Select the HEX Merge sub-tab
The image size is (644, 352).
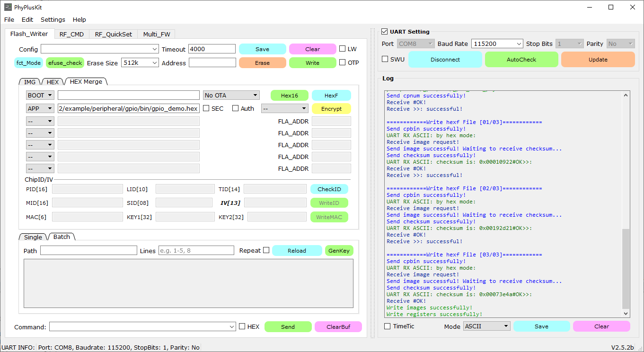click(86, 81)
